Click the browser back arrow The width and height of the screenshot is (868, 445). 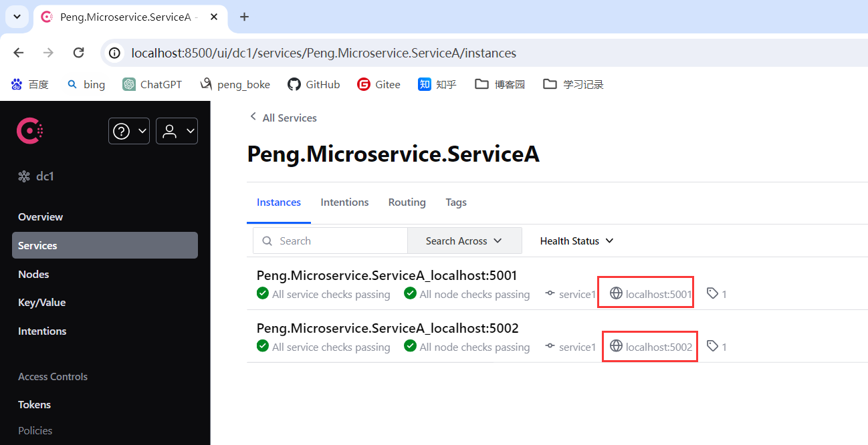point(19,53)
